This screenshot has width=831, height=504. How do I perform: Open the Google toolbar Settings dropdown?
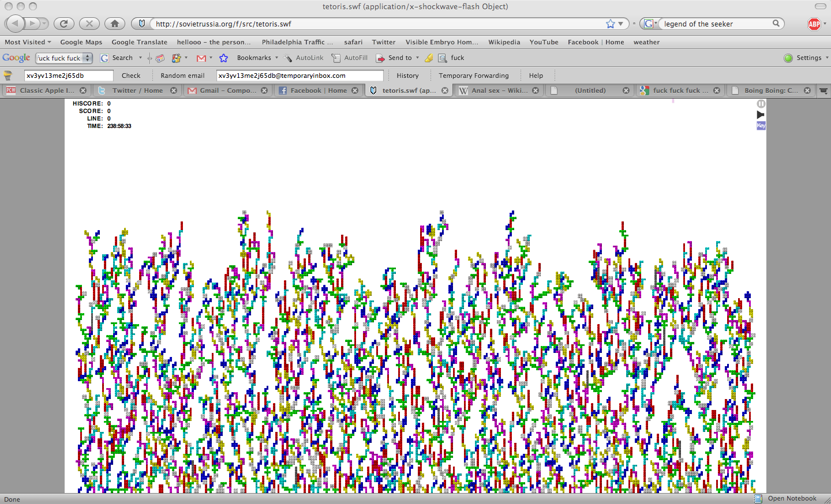(809, 58)
